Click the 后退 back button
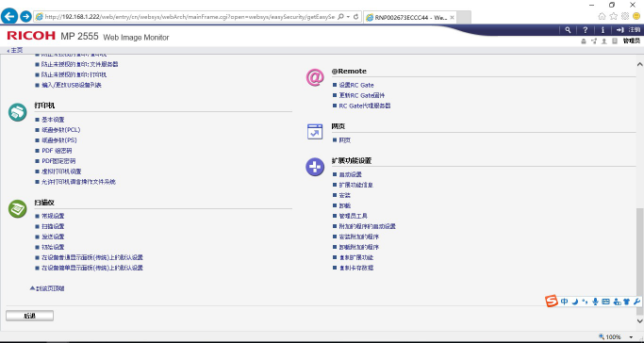The image size is (644, 343). click(x=29, y=316)
